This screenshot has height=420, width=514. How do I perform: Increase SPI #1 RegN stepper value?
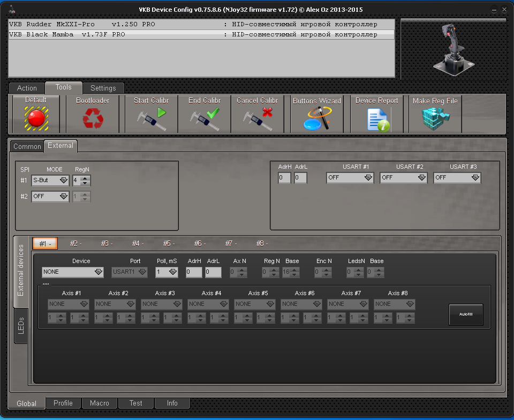(85, 178)
